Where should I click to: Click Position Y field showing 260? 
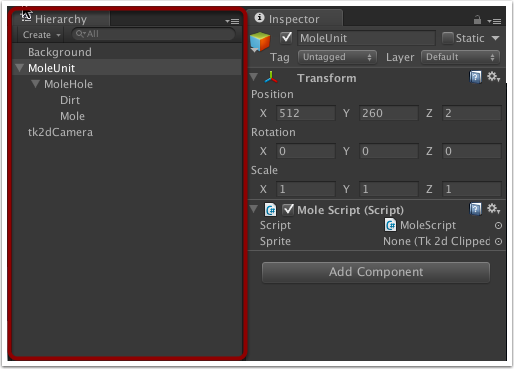[x=389, y=113]
